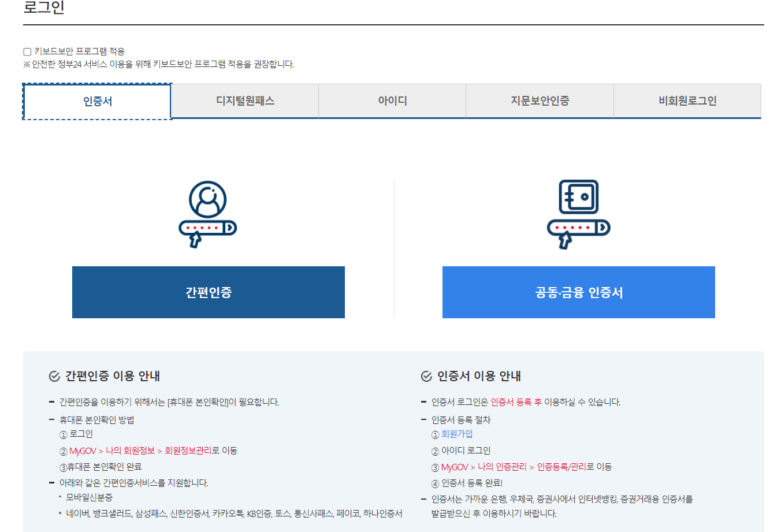Click the checkmark icon beside 간편인증 이용 안내

click(x=54, y=377)
